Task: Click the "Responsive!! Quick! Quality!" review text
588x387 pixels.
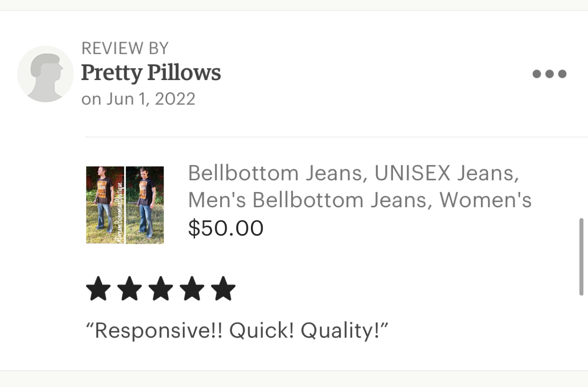Action: coord(237,330)
